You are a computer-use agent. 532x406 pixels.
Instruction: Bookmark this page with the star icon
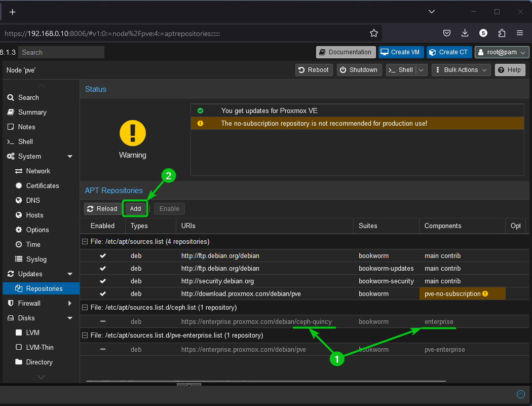click(373, 33)
